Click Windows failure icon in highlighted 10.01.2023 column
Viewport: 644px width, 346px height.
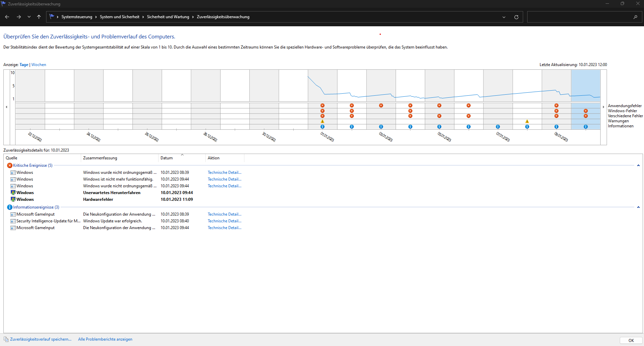point(586,111)
